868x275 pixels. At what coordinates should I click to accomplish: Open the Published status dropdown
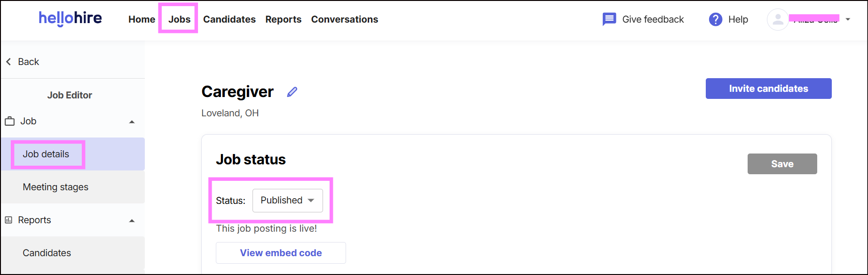tap(288, 201)
